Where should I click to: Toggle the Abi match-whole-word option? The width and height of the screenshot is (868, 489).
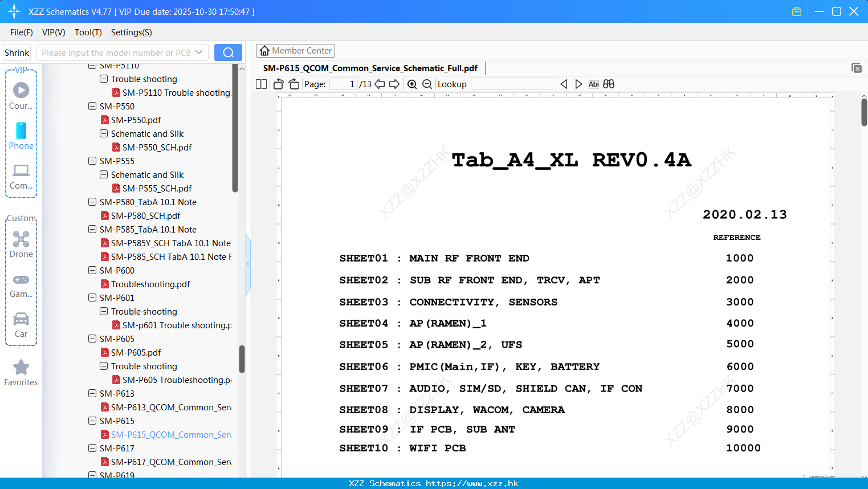593,84
